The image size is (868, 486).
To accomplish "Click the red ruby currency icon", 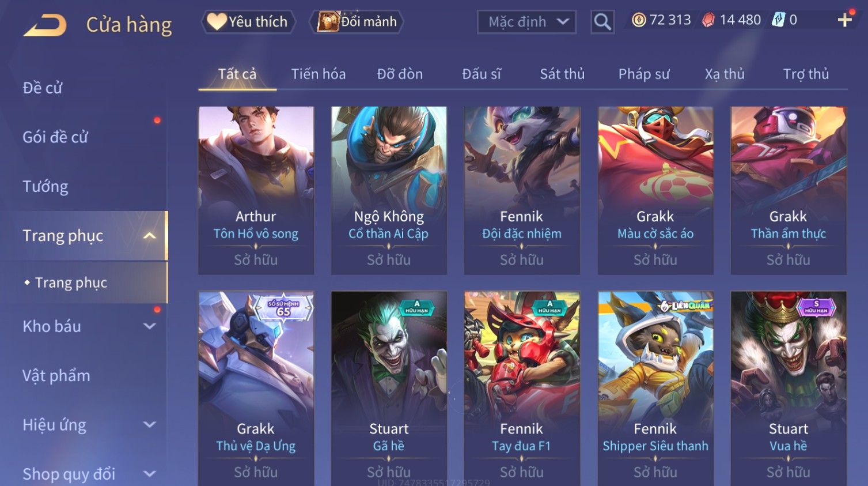I will tap(708, 20).
